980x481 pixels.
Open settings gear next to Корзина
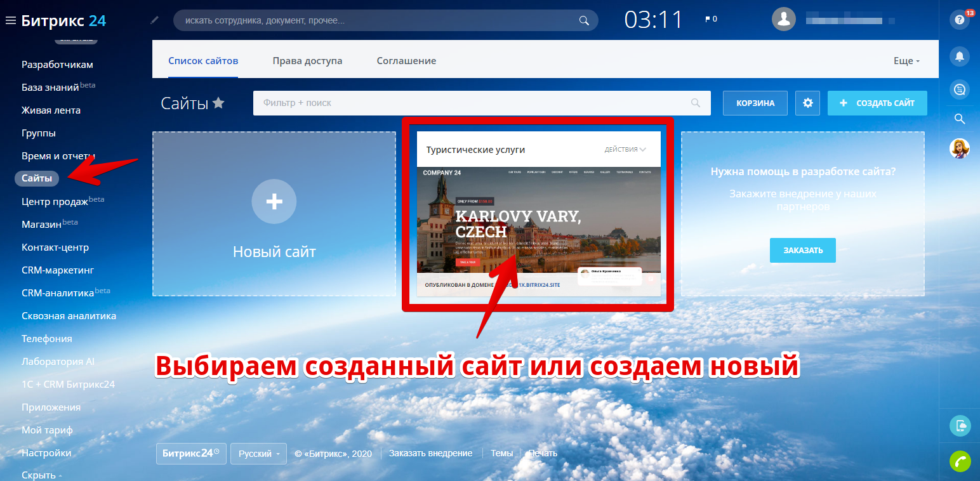point(807,103)
